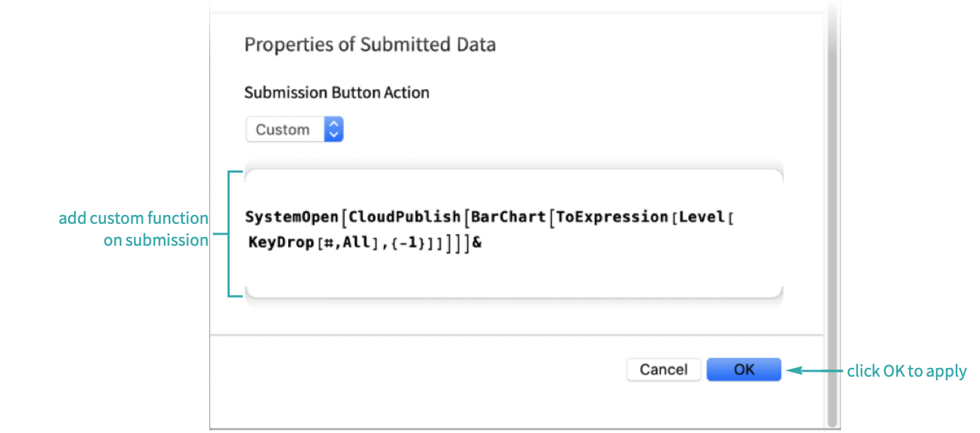Click the Level keyword in code
Screen dimensions: 980x433
[x=701, y=217]
